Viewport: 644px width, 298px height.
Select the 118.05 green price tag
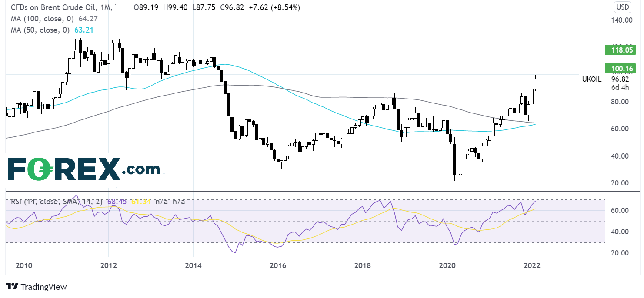(x=621, y=50)
